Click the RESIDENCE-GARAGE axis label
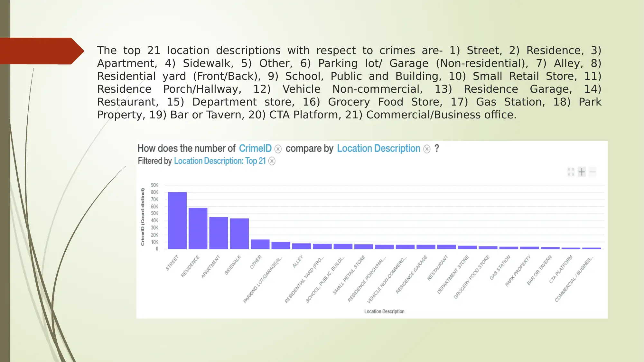644x362 pixels. tap(412, 274)
